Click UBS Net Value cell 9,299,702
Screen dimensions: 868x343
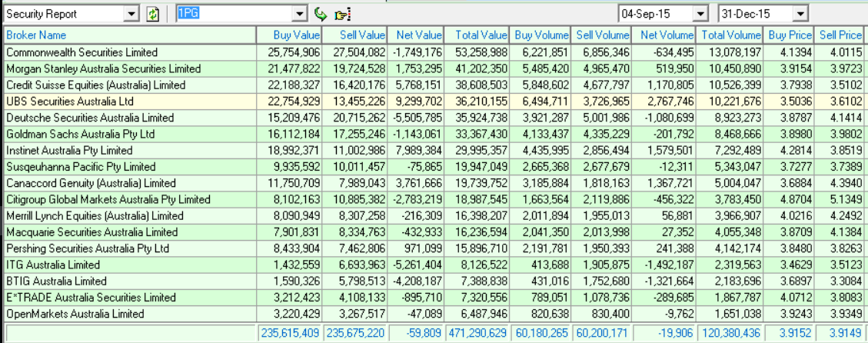pos(414,102)
